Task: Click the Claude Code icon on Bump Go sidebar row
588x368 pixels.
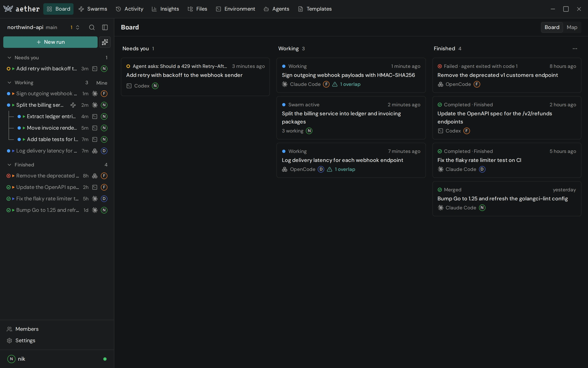Action: click(x=95, y=210)
